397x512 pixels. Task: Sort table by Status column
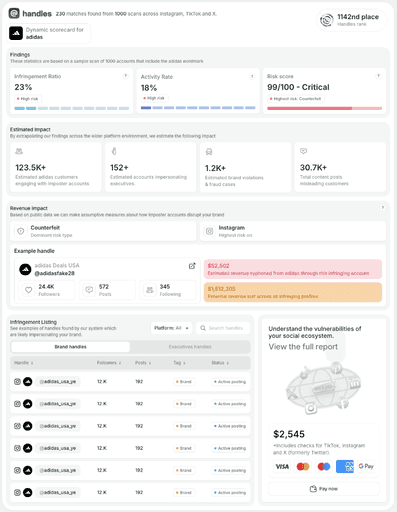220,363
